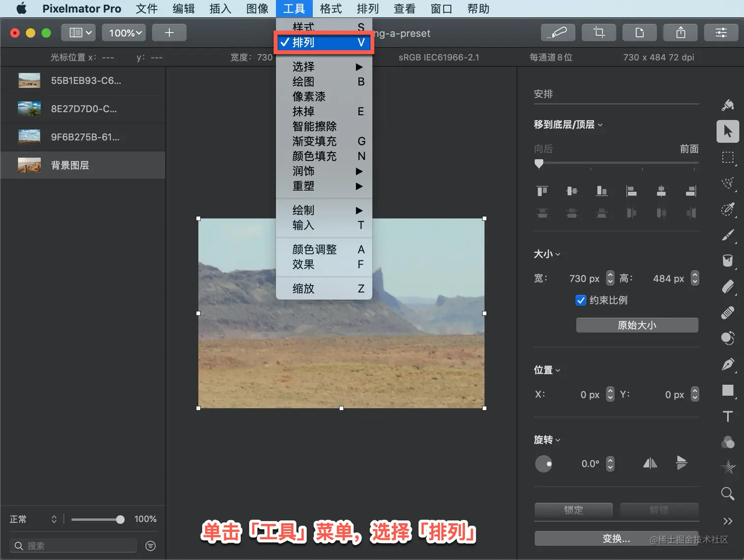Align layers to vertical centers
The image size is (744, 560).
[572, 190]
